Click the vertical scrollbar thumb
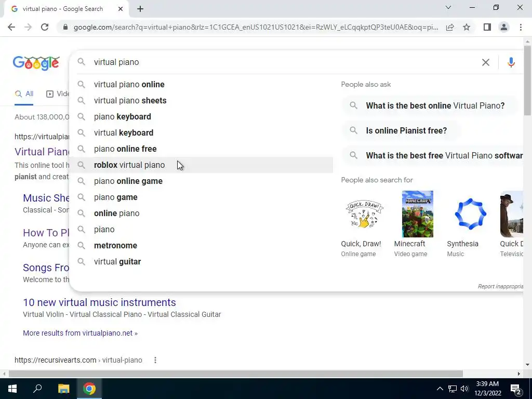Viewport: 532px width, 399px height. pos(527,80)
